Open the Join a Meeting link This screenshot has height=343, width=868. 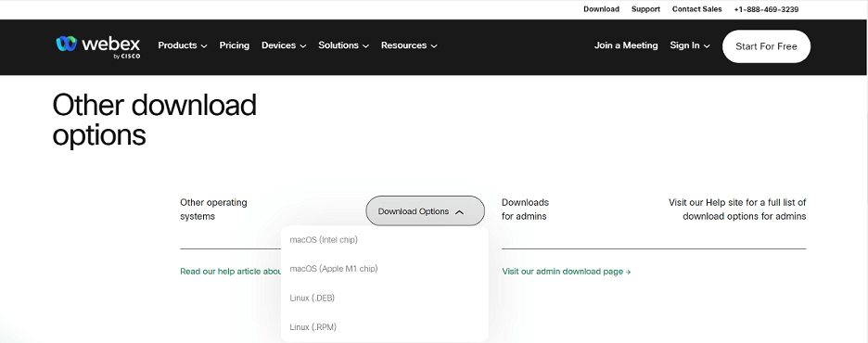[626, 45]
